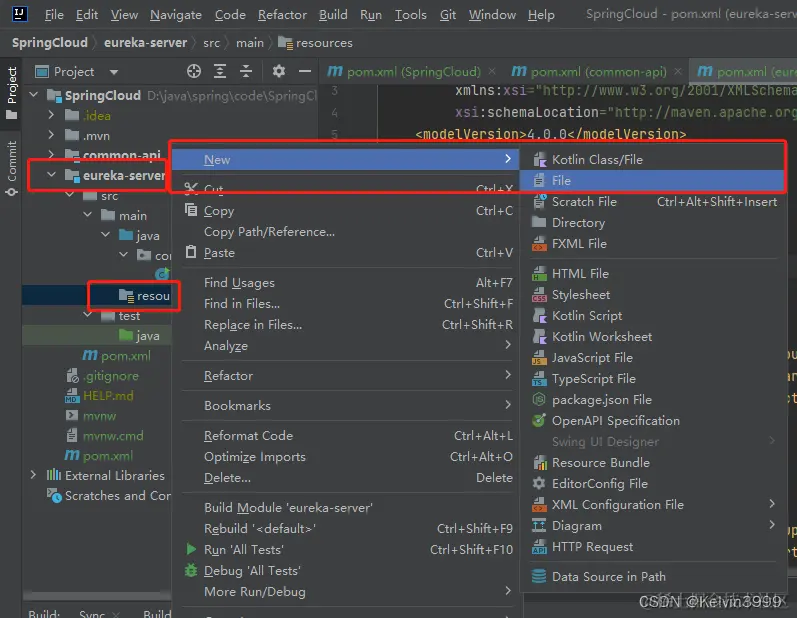The height and width of the screenshot is (618, 797).
Task: Click Build Module 'eureka-server'
Action: click(x=345, y=508)
